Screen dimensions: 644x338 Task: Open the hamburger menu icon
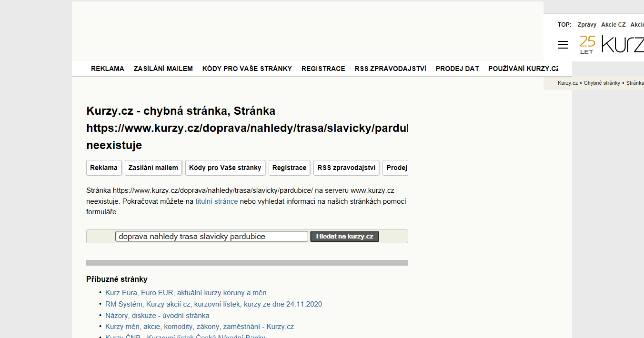pyautogui.click(x=563, y=45)
